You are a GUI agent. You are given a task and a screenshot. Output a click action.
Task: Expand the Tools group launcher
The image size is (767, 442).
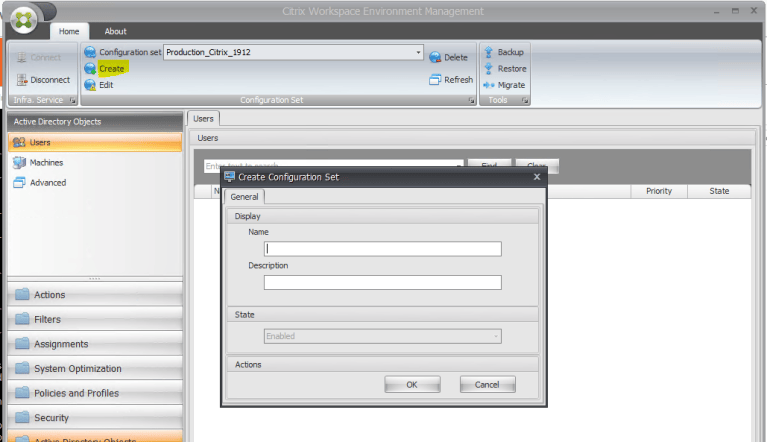tap(525, 100)
